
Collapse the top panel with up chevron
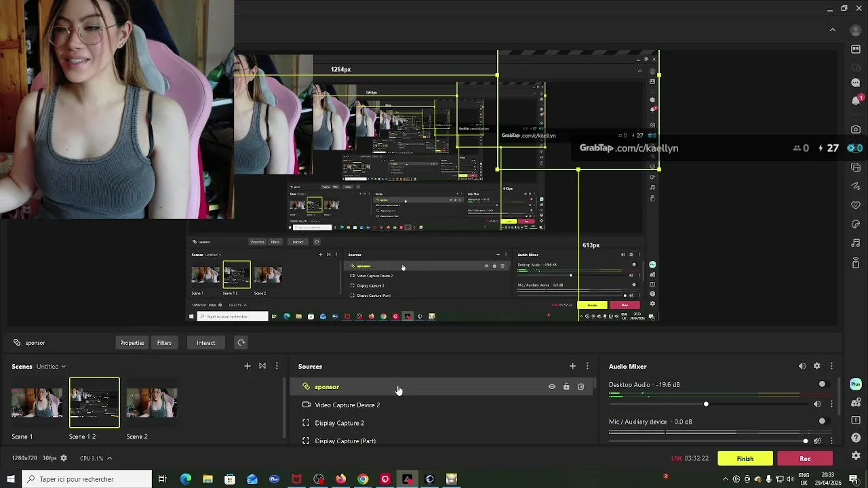click(x=833, y=30)
